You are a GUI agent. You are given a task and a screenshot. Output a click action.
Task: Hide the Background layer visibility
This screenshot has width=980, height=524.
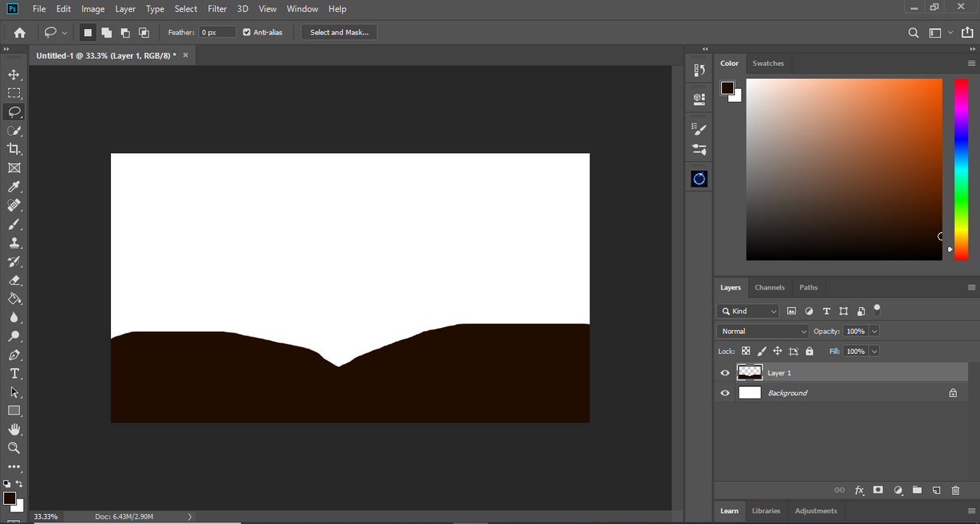(725, 393)
